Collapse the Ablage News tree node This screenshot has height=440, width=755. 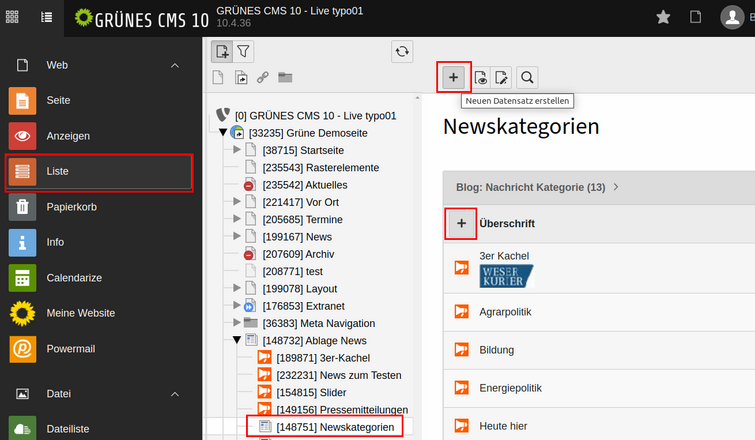[x=237, y=340]
